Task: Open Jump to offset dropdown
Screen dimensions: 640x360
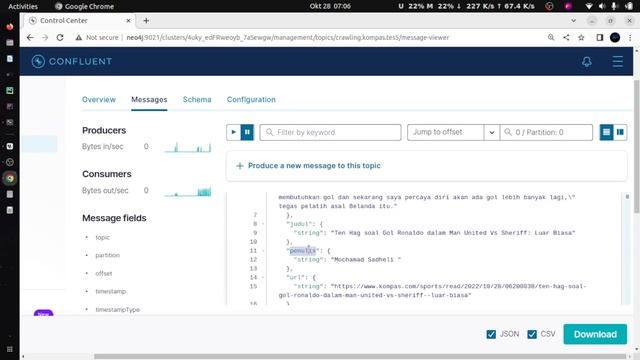Action: (445, 132)
